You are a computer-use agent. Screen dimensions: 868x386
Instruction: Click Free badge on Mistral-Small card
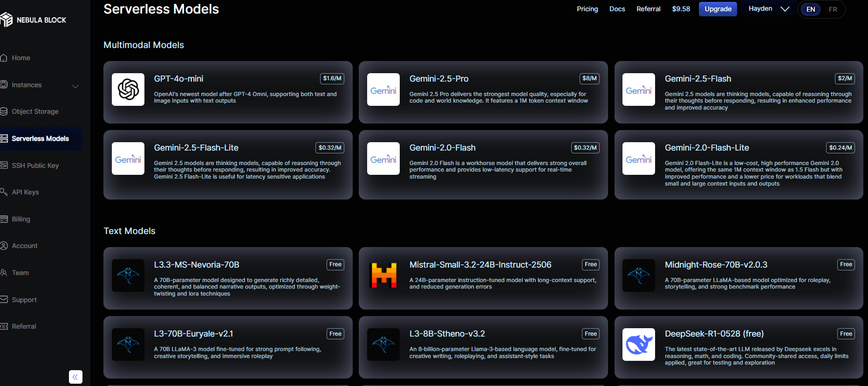pyautogui.click(x=591, y=264)
